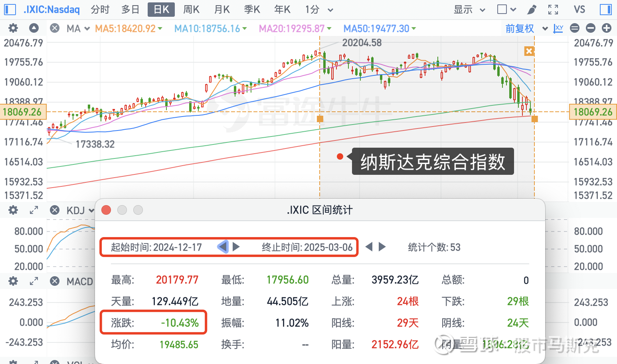Open the VS comparison tool
617x364 pixels.
pos(579,9)
